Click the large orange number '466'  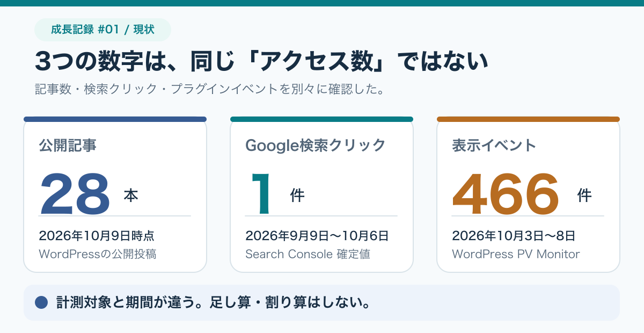pos(506,193)
